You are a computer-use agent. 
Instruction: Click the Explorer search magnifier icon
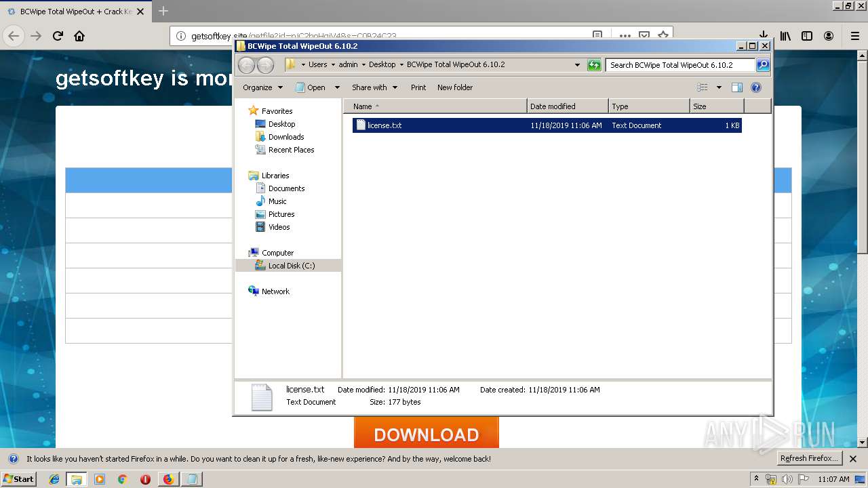pyautogui.click(x=763, y=65)
